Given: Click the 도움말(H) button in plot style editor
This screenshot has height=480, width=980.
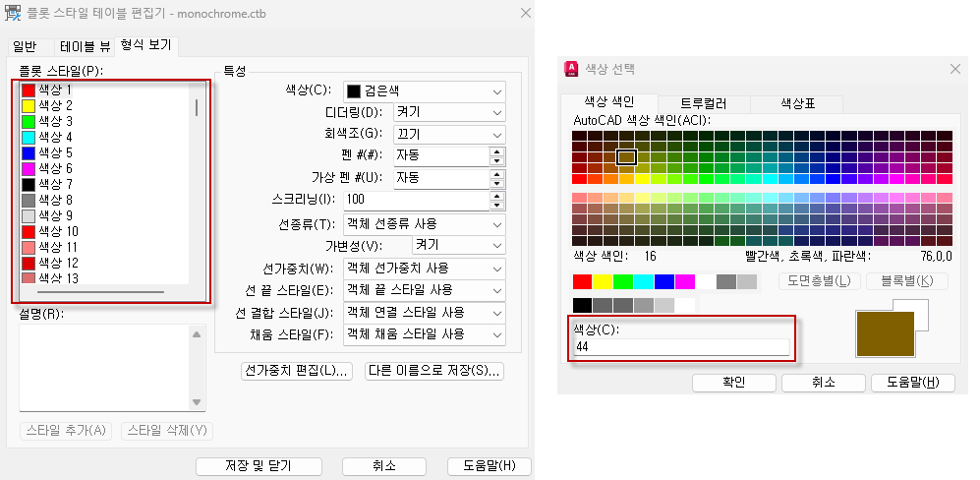Looking at the screenshot, I should (x=490, y=466).
